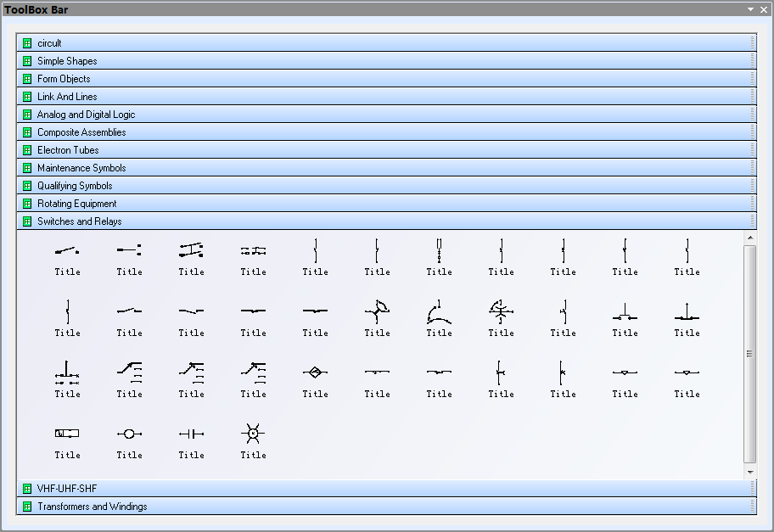Open the Transformers and Windings group
This screenshot has height=532, width=774.
(92, 507)
